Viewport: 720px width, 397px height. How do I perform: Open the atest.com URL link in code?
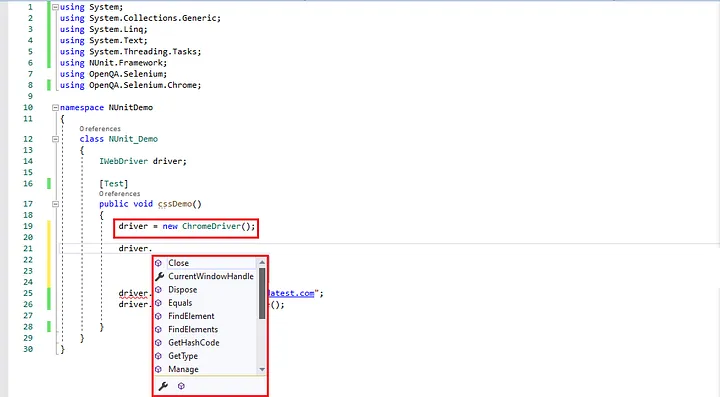coord(292,293)
